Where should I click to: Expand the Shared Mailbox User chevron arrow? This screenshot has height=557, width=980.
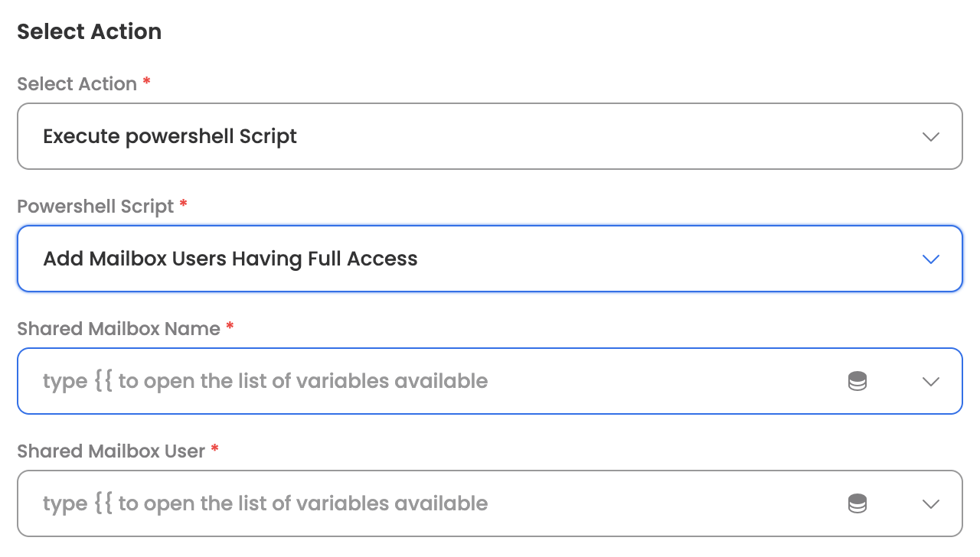tap(931, 504)
